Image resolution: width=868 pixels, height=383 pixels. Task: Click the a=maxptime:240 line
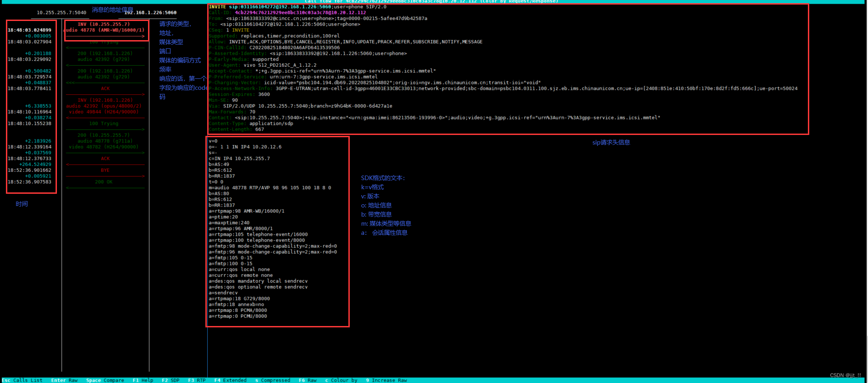pyautogui.click(x=229, y=223)
